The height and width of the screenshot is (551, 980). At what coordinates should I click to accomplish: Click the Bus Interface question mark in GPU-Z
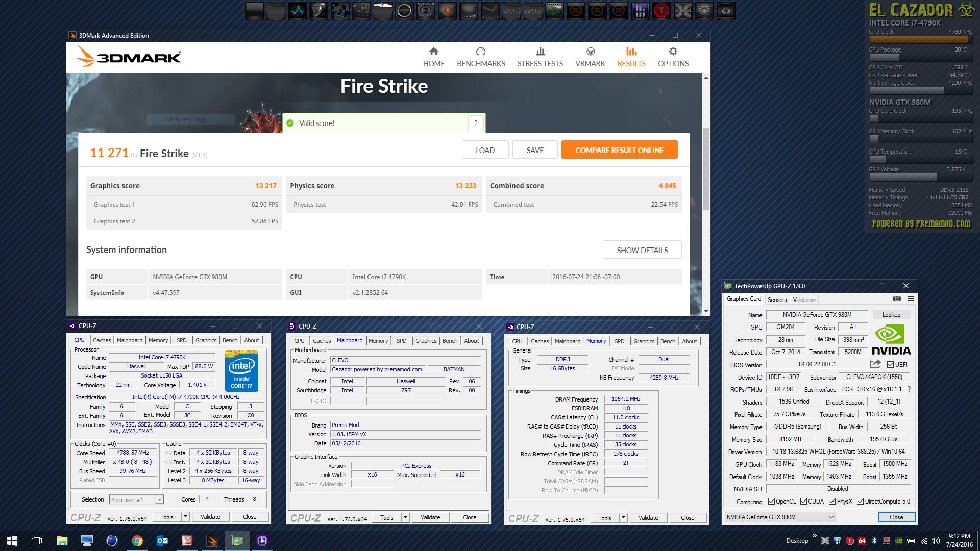pos(909,389)
